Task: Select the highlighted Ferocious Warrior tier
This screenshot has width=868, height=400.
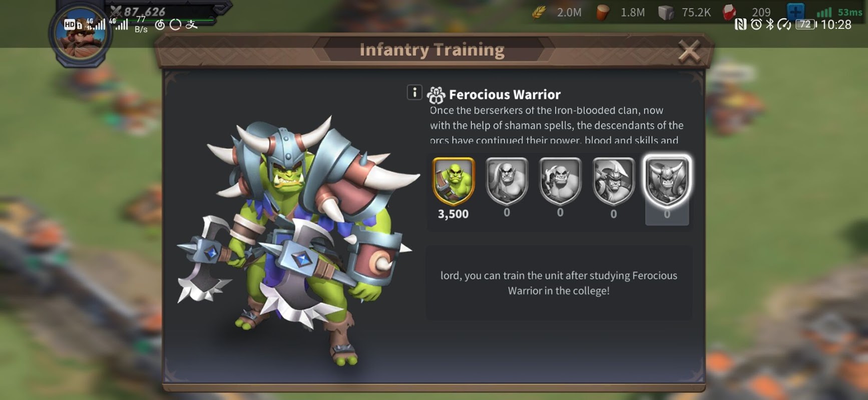Action: tap(667, 181)
